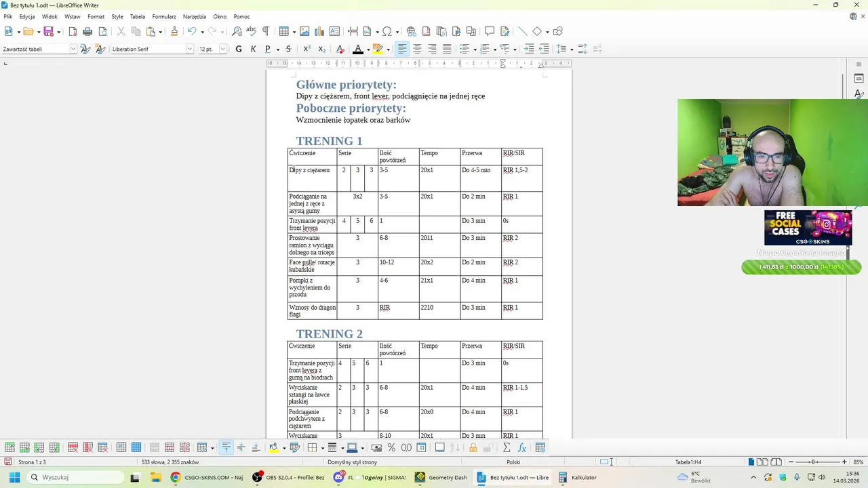The height and width of the screenshot is (488, 868).
Task: Align cell content to top
Action: click(226, 447)
